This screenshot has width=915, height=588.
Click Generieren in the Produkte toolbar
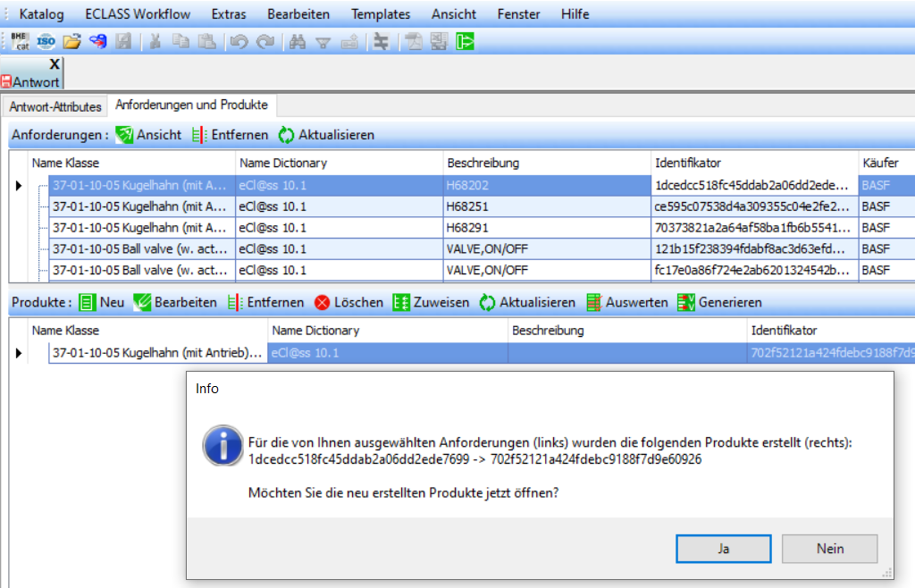(x=719, y=302)
